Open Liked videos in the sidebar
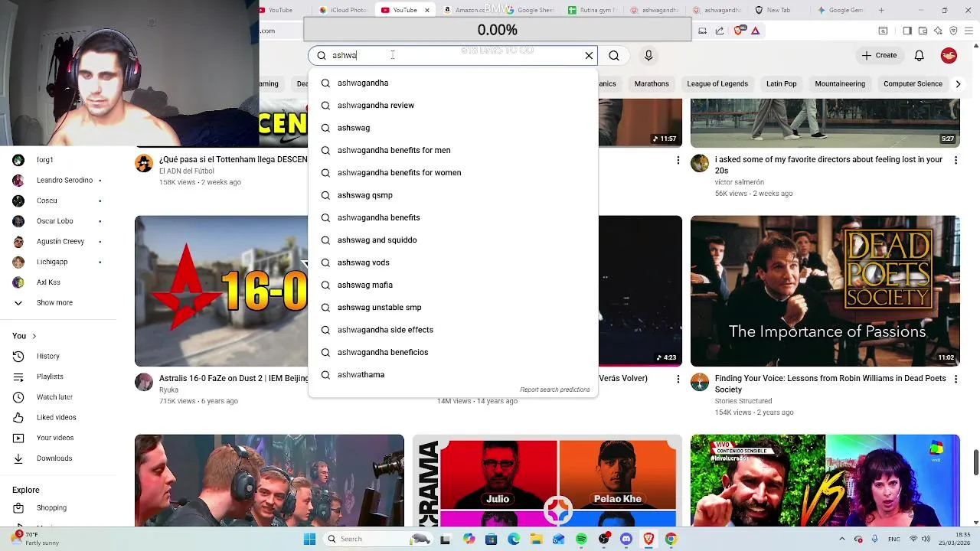The image size is (980, 551). point(56,417)
